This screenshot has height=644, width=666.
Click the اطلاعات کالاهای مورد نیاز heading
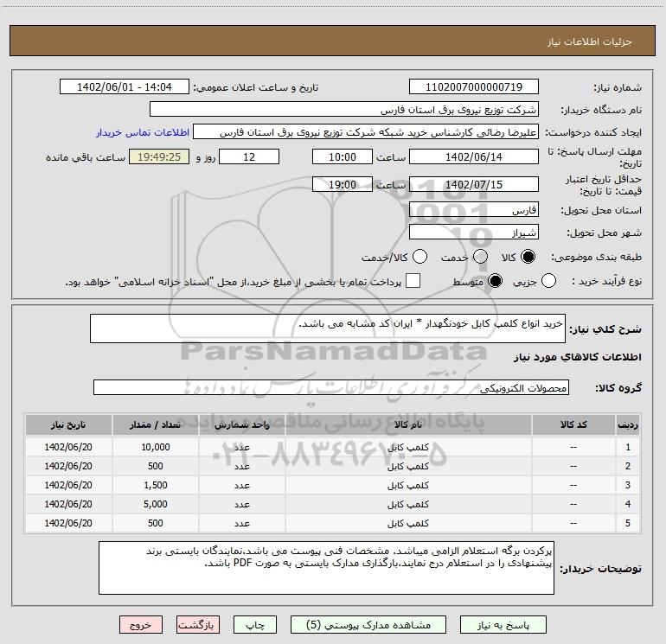pos(578,357)
